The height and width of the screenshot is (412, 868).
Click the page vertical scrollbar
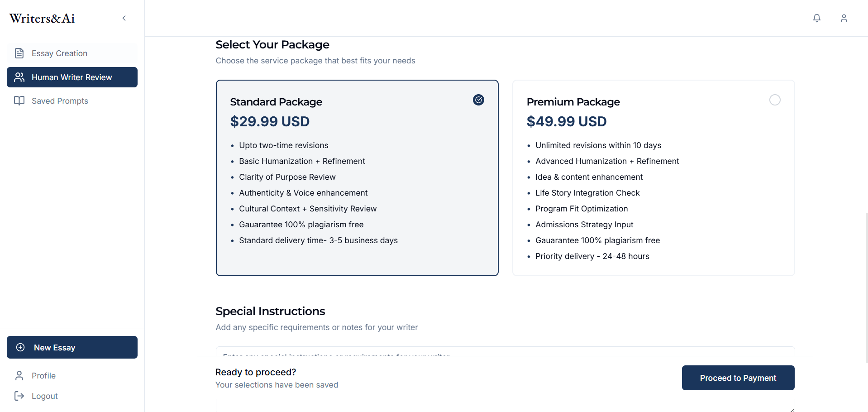[x=866, y=285]
